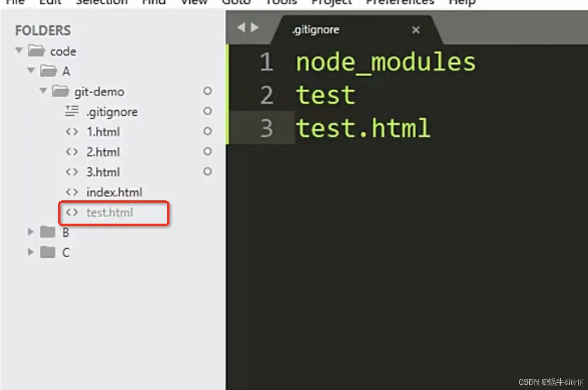Expand the C folder arrow
The height and width of the screenshot is (390, 588).
(x=31, y=252)
